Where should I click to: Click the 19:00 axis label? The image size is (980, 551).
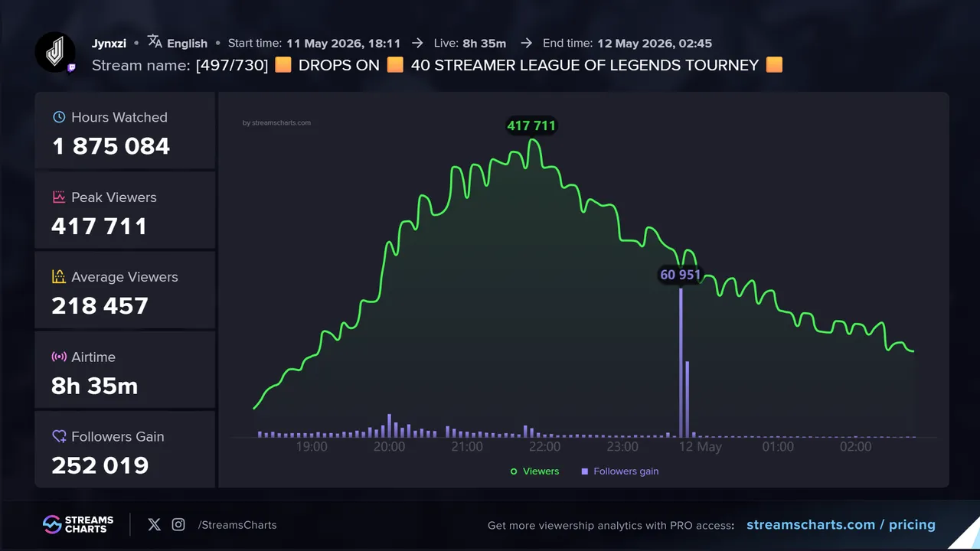(x=312, y=447)
